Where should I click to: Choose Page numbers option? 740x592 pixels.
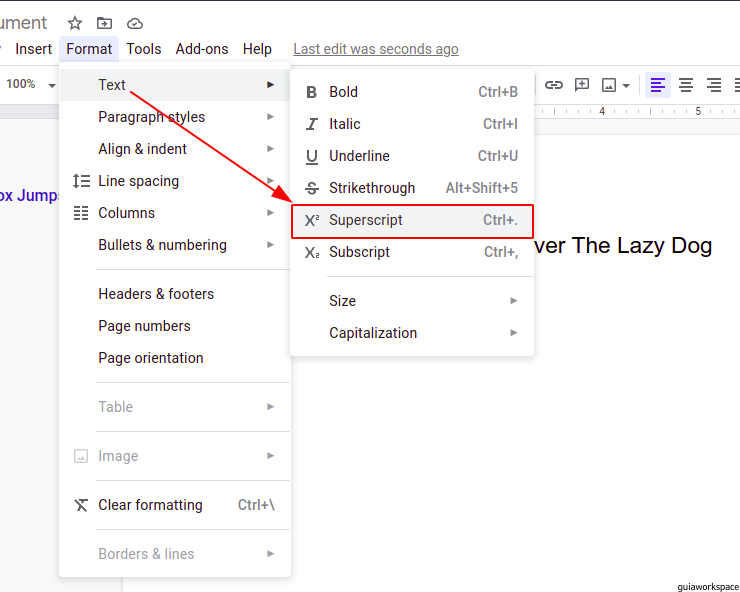tap(175, 326)
